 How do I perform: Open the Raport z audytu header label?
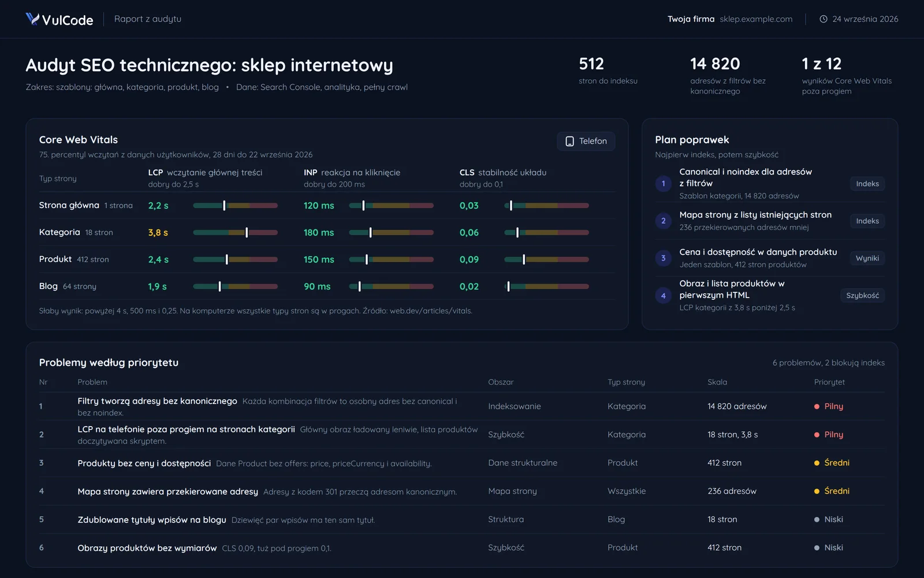pos(148,19)
